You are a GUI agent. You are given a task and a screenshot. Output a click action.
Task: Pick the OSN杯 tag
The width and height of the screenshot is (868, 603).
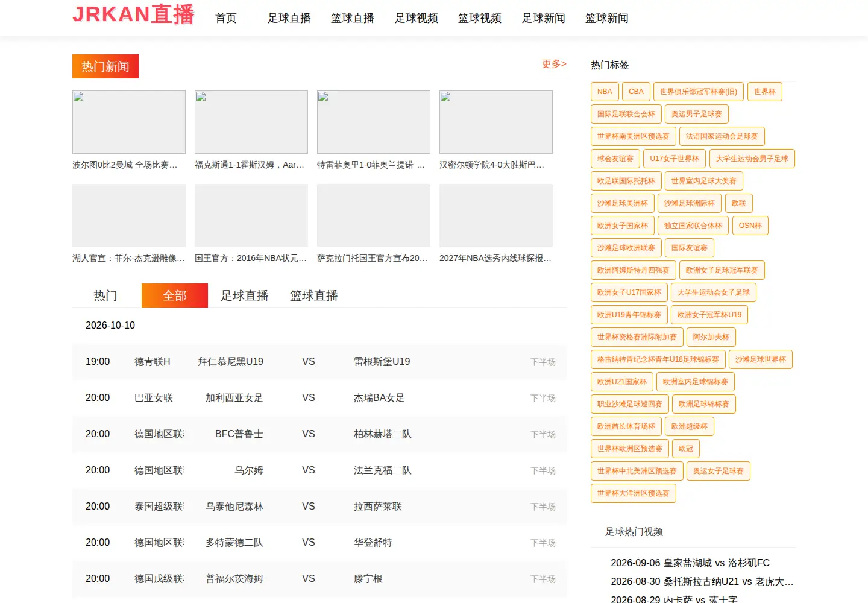(x=750, y=226)
